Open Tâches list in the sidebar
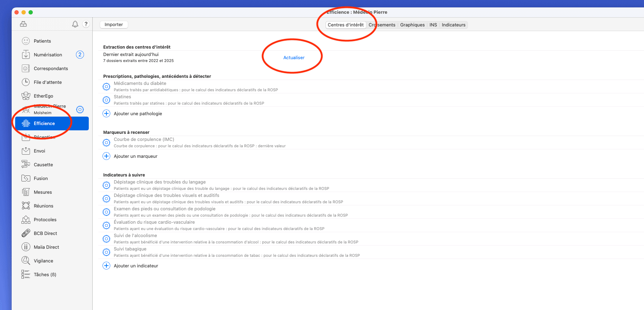Image resolution: width=644 pixels, height=310 pixels. coord(45,275)
